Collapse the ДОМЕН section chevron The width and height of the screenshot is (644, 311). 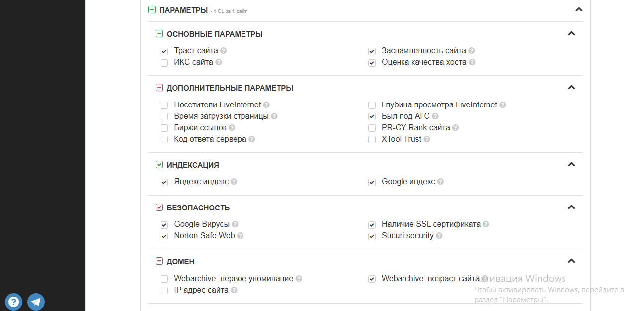(x=571, y=261)
